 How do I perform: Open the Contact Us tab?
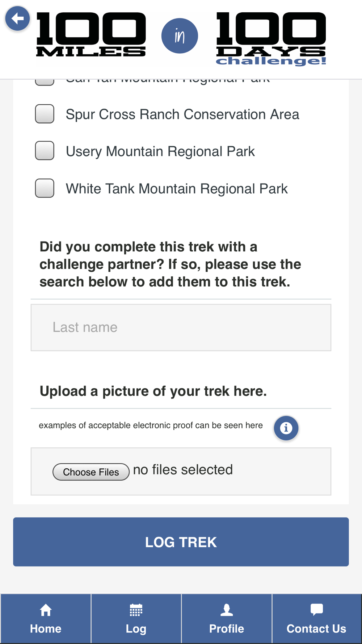click(317, 619)
